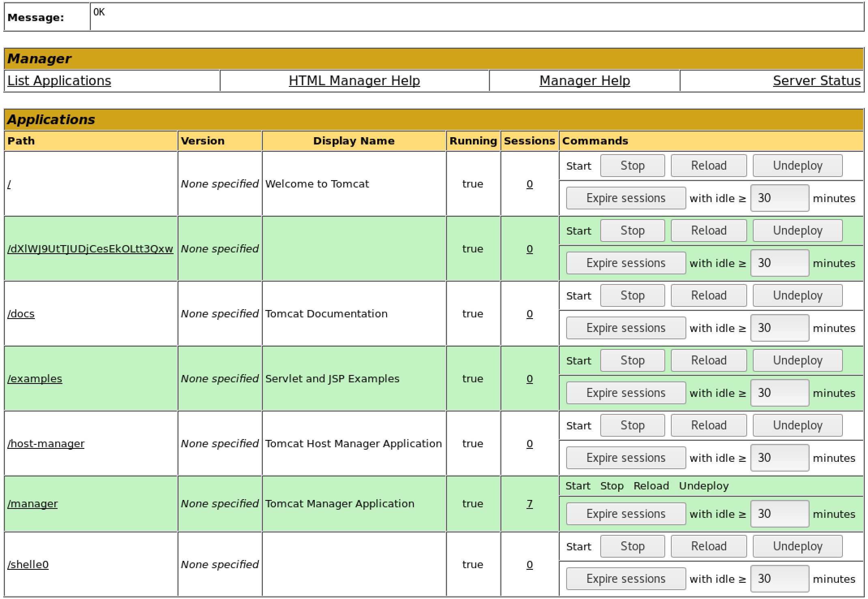Open session count 7 for /manager
The image size is (868, 599).
[x=529, y=504]
